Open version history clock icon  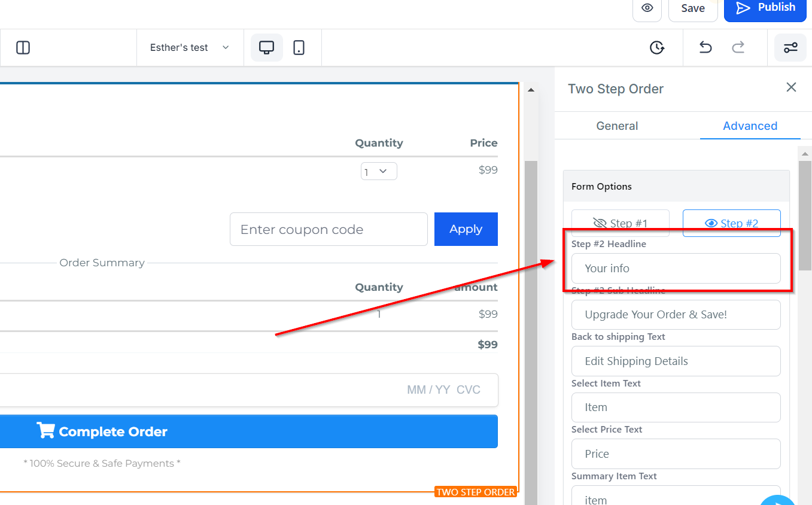[x=657, y=48]
